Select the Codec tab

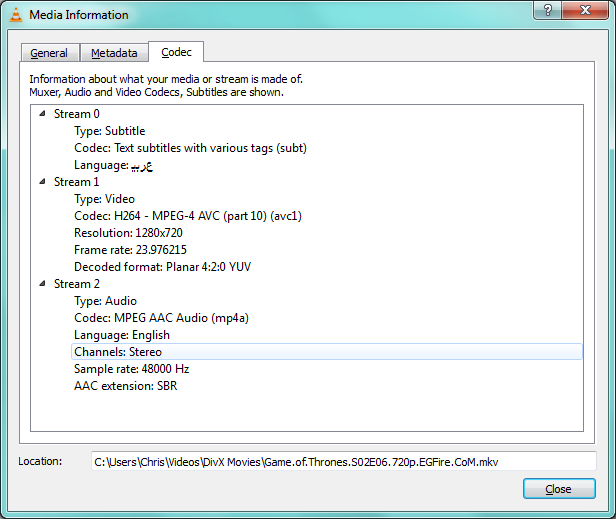(176, 52)
